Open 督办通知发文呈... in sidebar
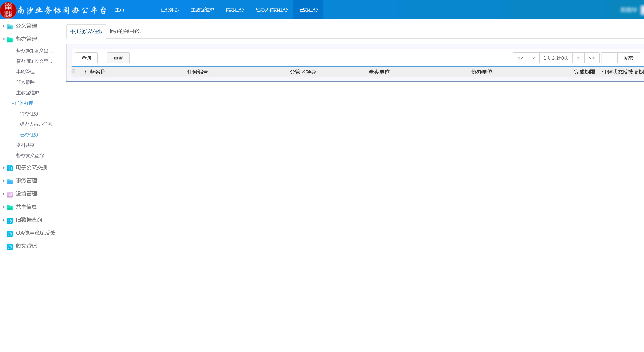The height and width of the screenshot is (352, 644). [x=34, y=51]
